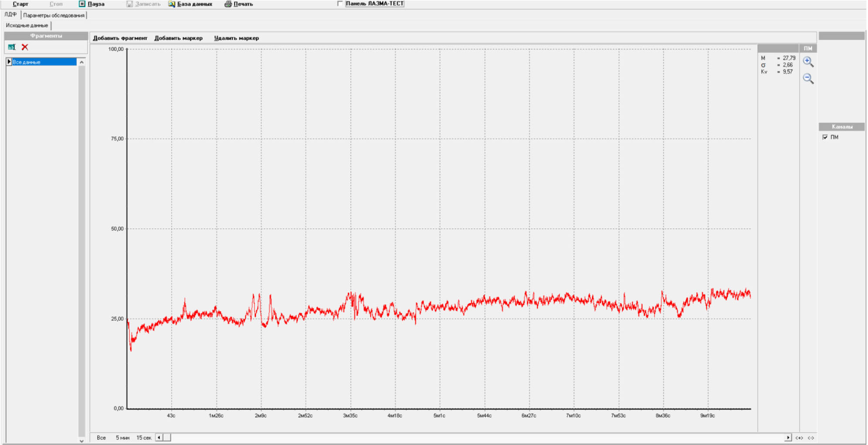
Task: Expand the Все данные row arrow
Action: tap(9, 62)
